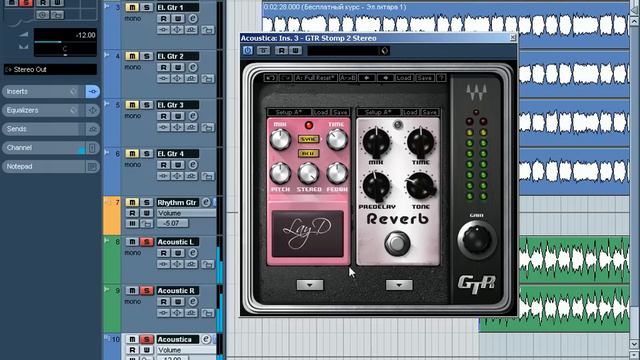
Task: Click Save above the Lay-D pedal
Action: pyautogui.click(x=340, y=112)
